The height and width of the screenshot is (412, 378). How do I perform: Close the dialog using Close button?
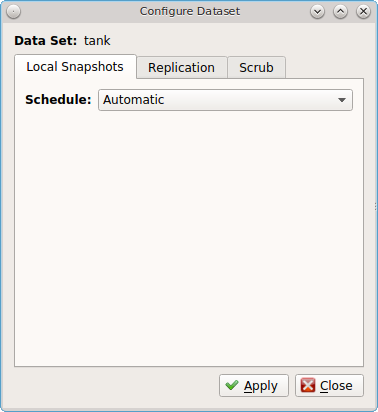tap(329, 386)
